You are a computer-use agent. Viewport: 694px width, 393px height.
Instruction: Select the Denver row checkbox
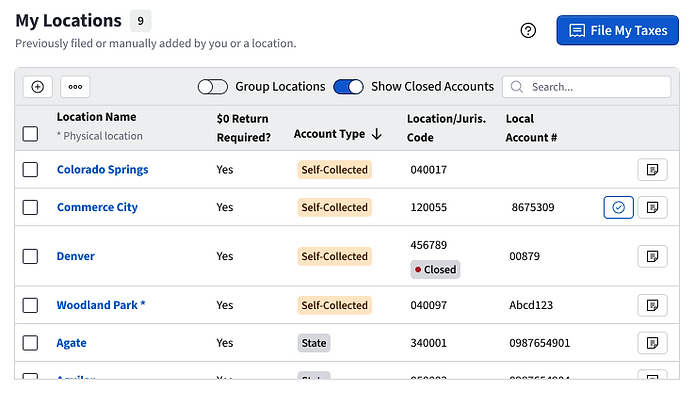click(x=30, y=256)
